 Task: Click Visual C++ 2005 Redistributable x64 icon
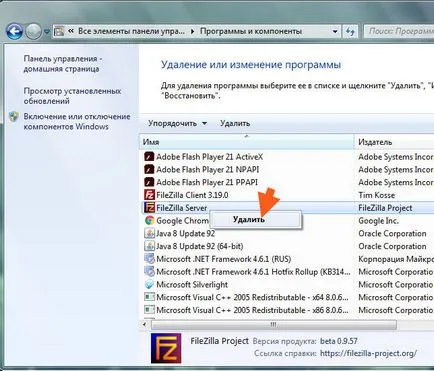(x=149, y=297)
